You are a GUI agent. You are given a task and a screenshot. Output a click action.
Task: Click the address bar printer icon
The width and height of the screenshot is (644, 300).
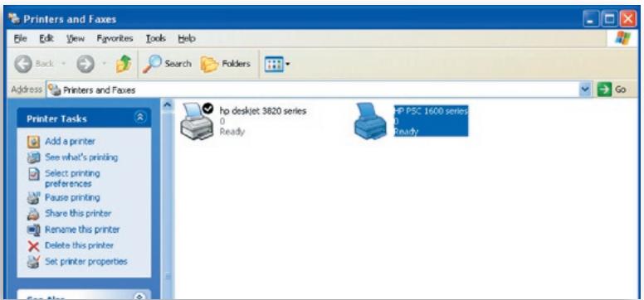(54, 90)
